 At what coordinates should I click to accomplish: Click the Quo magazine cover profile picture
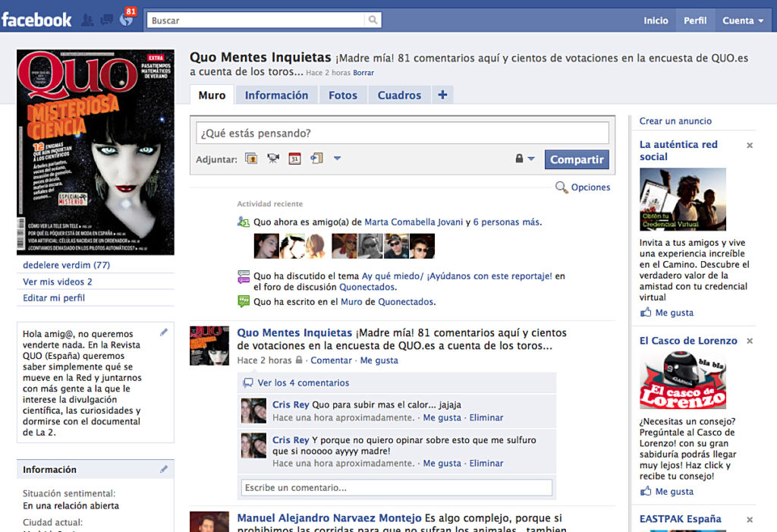click(x=96, y=153)
